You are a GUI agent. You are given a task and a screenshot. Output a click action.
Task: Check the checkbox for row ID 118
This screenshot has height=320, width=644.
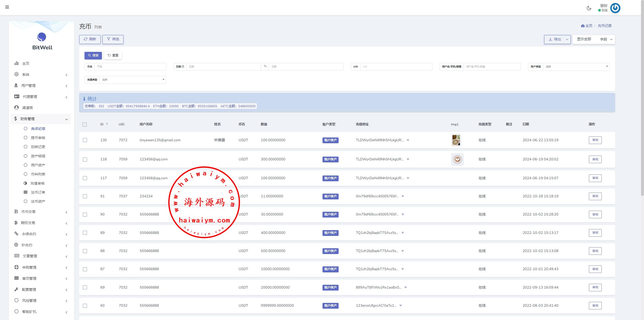(85, 159)
